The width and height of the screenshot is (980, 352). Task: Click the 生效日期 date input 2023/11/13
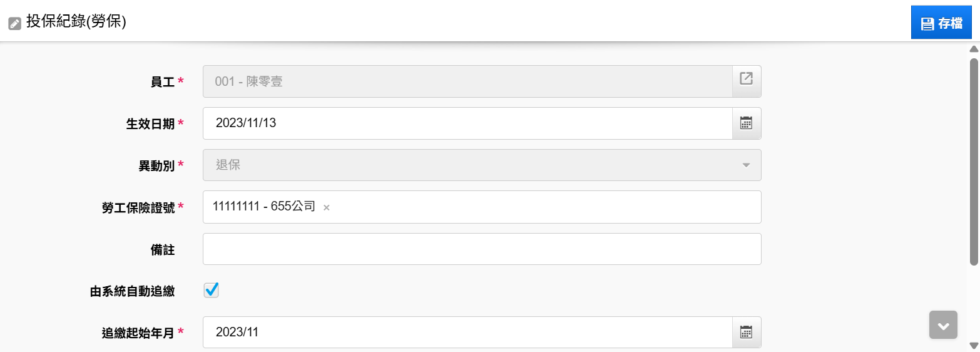tap(467, 123)
